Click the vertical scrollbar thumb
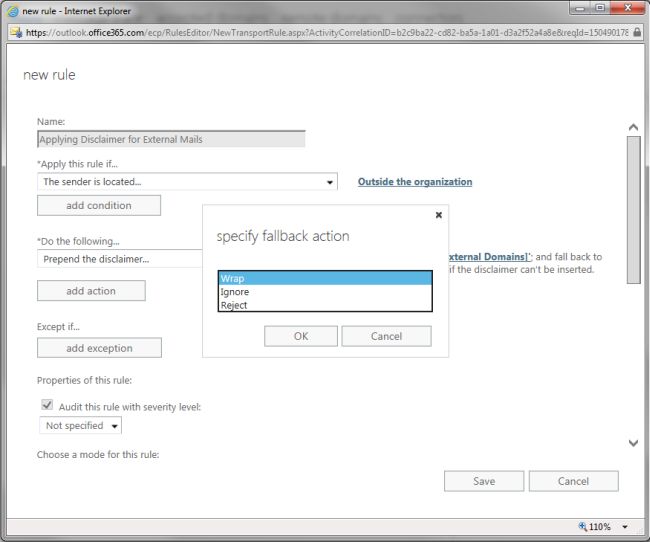Viewport: 650px width, 542px height. [x=633, y=210]
